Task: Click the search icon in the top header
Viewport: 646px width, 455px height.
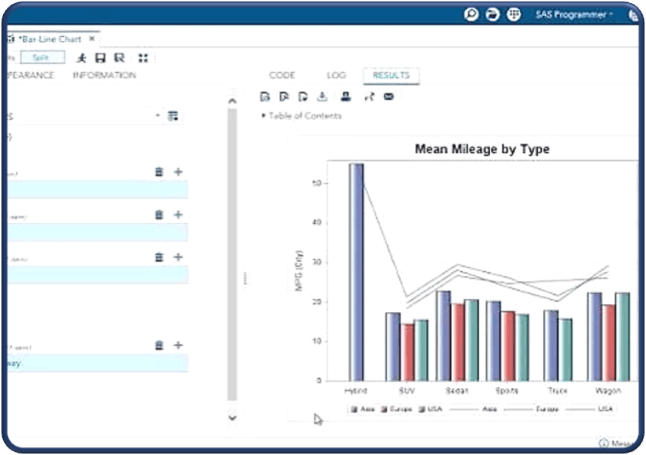Action: 471,15
